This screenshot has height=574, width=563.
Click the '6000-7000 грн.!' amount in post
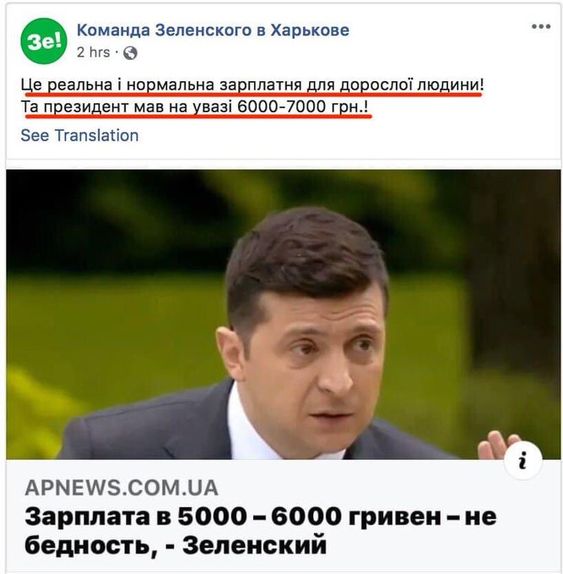coord(302,107)
